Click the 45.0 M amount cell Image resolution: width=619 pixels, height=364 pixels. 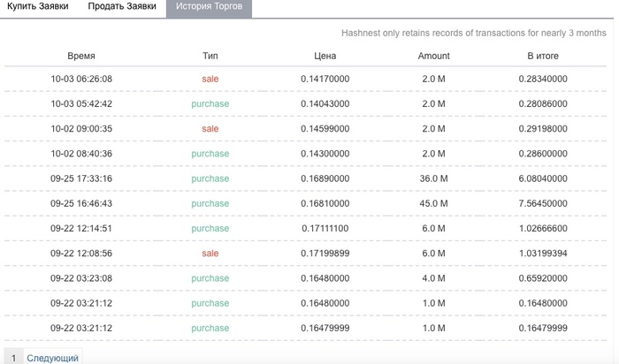point(433,203)
